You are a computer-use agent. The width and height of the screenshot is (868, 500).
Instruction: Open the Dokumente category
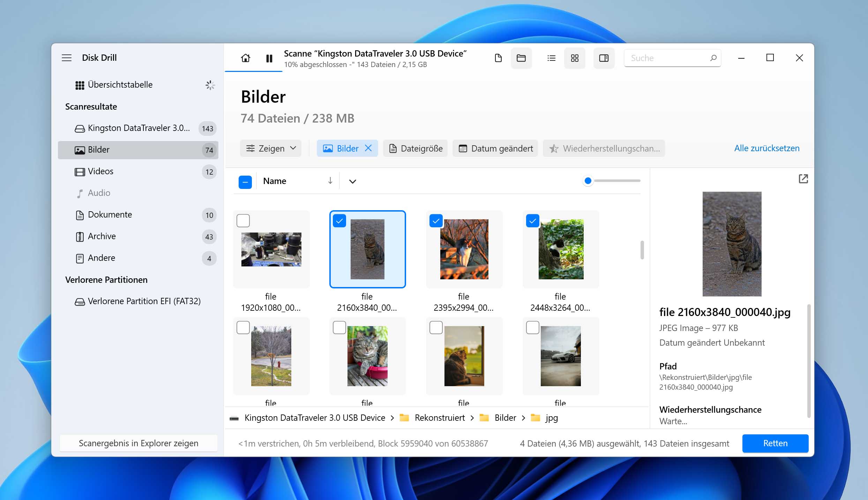point(138,215)
